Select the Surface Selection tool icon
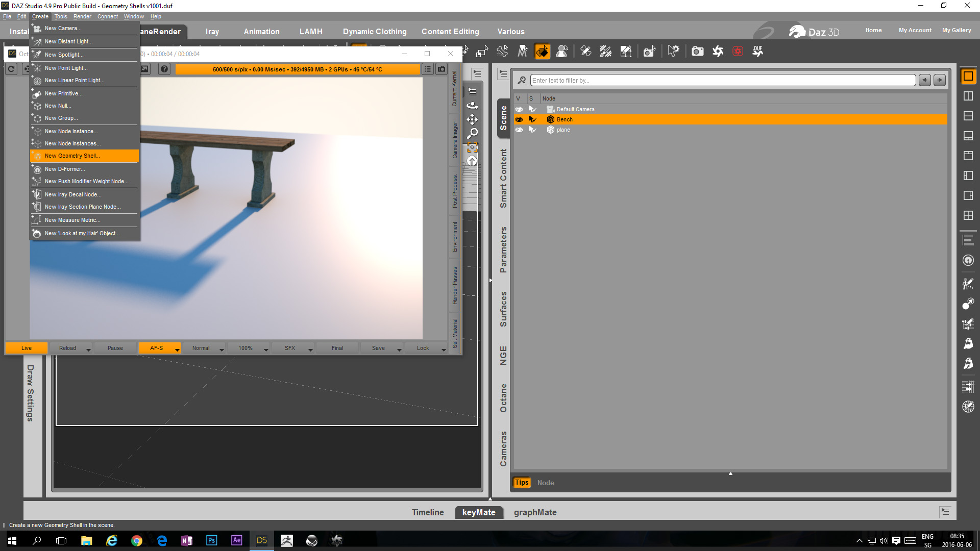The image size is (980, 551). point(542,52)
